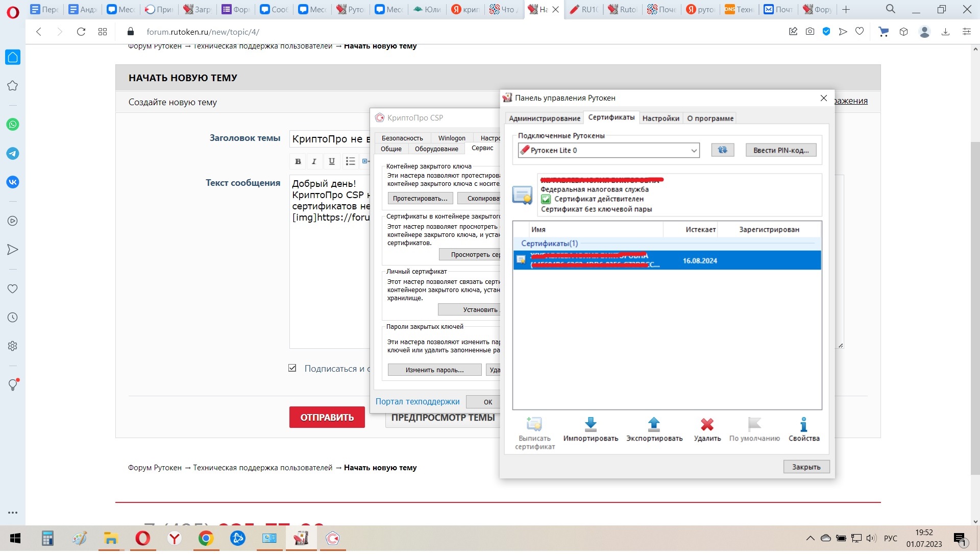Open bookmarks star in Opera sidebar
This screenshot has height=554, width=980.
[x=13, y=86]
